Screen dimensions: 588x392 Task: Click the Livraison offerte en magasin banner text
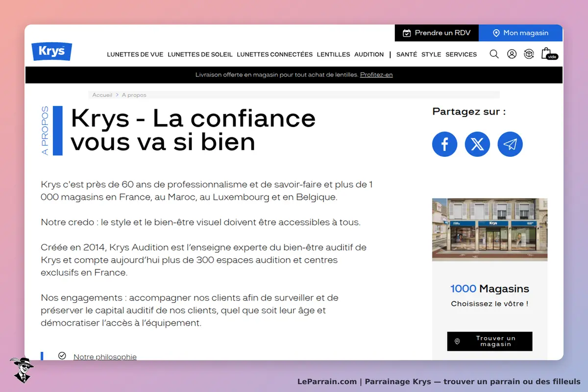point(276,74)
